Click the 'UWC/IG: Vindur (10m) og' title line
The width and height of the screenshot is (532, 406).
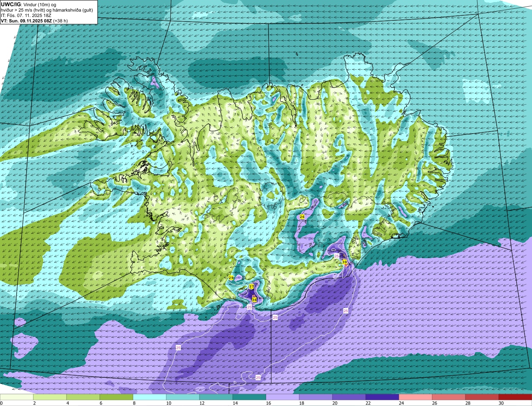point(29,4)
